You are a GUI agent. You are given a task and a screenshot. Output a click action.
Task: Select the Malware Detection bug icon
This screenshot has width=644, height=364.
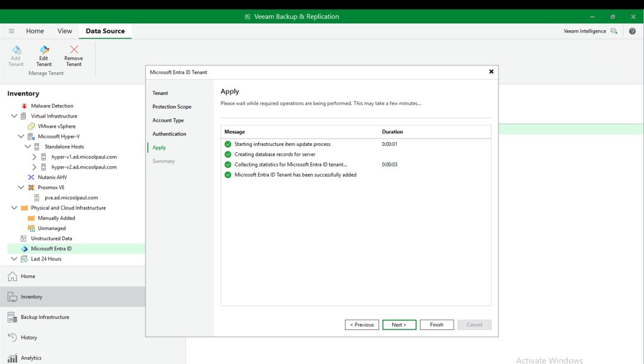coord(24,106)
